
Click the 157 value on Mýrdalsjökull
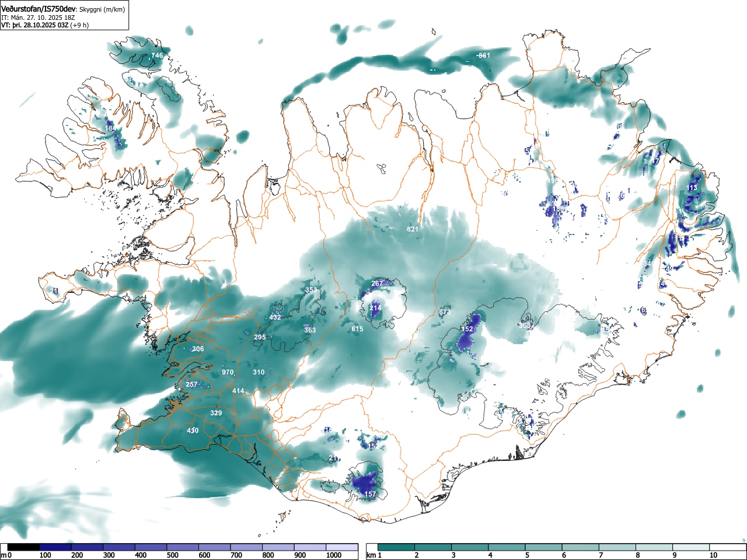(x=370, y=494)
